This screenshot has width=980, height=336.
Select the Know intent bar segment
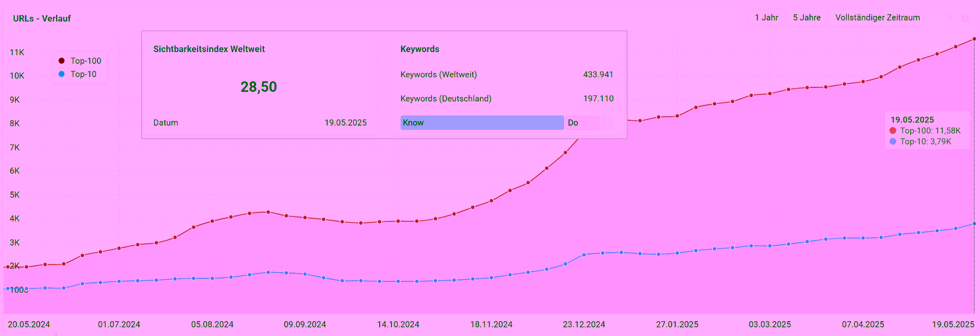(x=482, y=123)
